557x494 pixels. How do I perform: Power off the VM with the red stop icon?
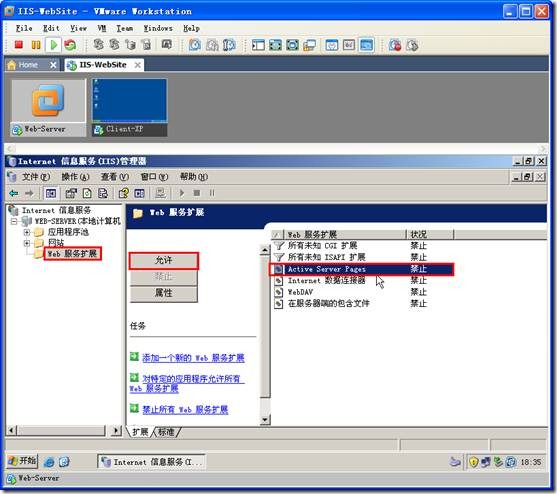tap(19, 45)
